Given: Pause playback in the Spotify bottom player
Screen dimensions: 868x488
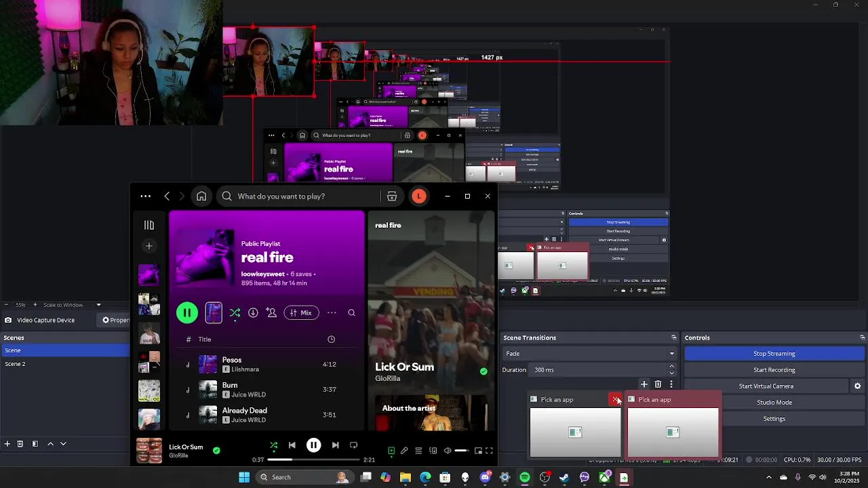Looking at the screenshot, I should point(313,445).
